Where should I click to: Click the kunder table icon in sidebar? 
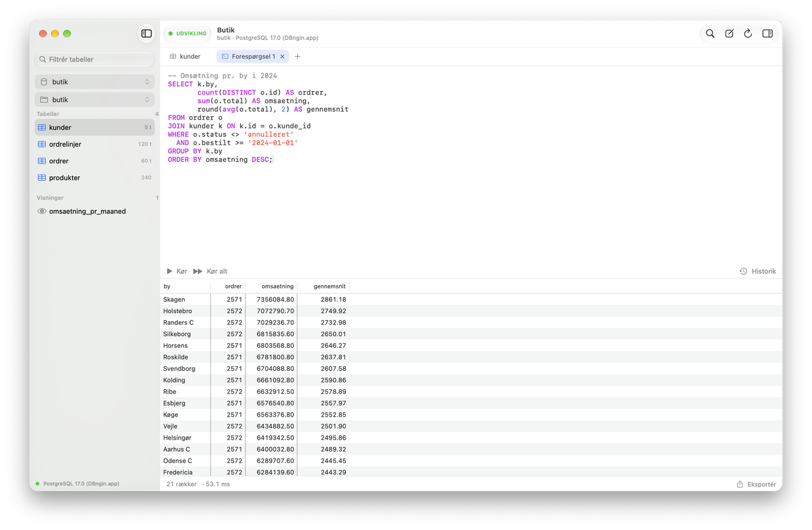[x=42, y=127]
